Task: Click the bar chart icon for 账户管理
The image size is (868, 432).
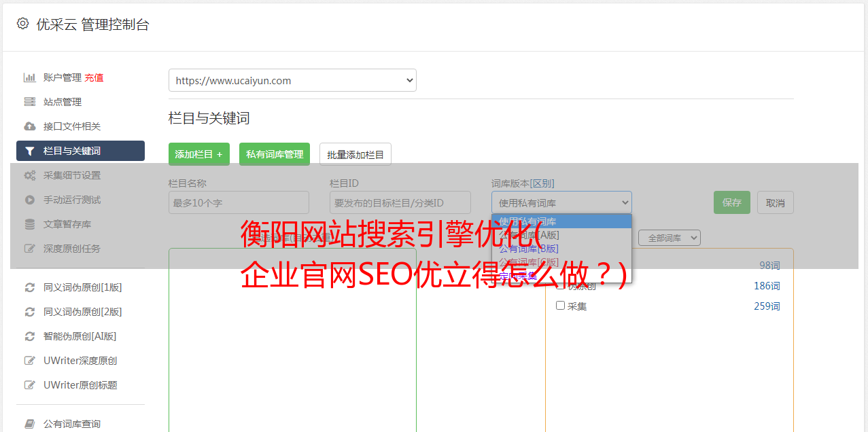Action: [x=29, y=77]
